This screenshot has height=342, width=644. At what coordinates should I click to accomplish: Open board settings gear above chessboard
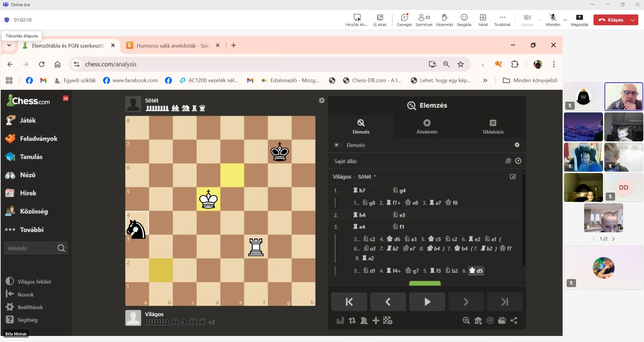(322, 100)
